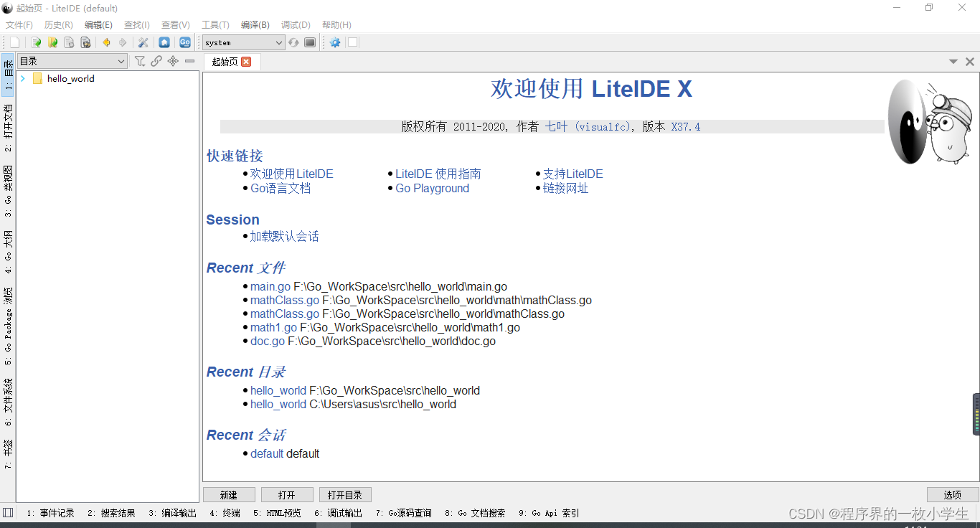Click the edit environment icon beside refresh
The height and width of the screenshot is (528, 980).
click(x=310, y=42)
